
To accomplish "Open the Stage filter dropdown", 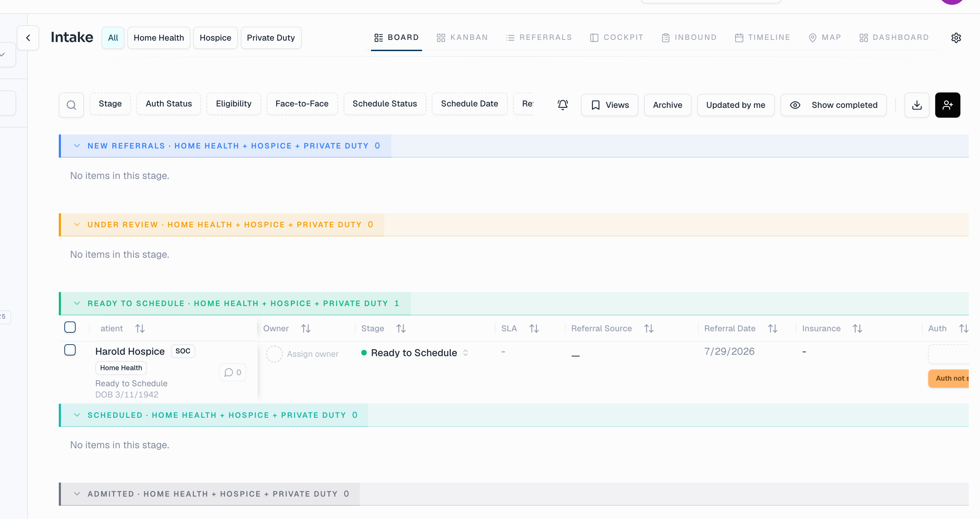I will 110,104.
